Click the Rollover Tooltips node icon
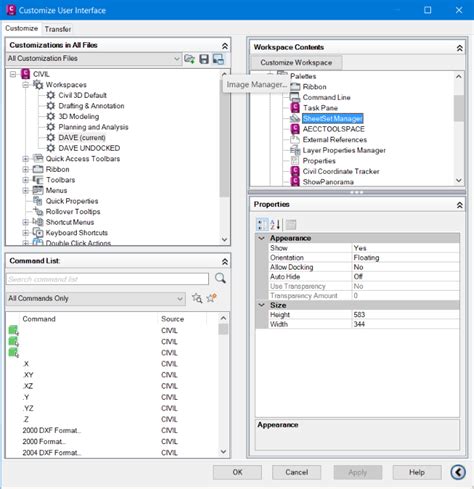 39,211
